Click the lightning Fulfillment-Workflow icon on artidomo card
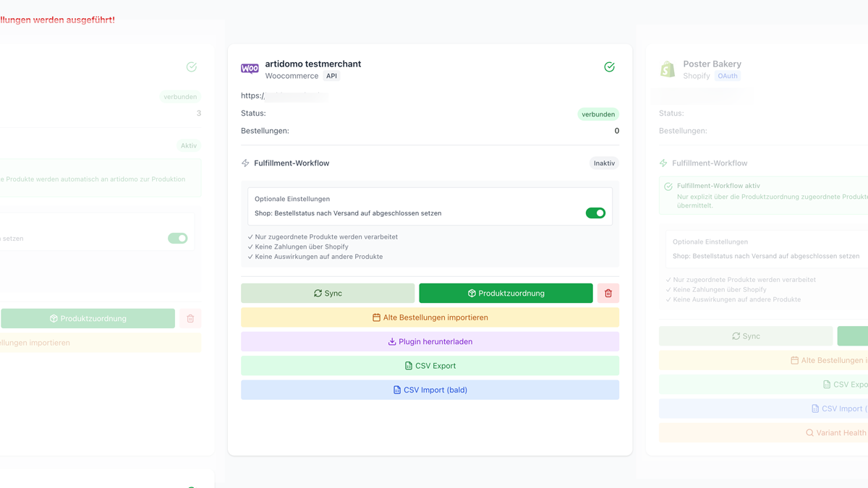Image resolution: width=868 pixels, height=488 pixels. tap(245, 163)
